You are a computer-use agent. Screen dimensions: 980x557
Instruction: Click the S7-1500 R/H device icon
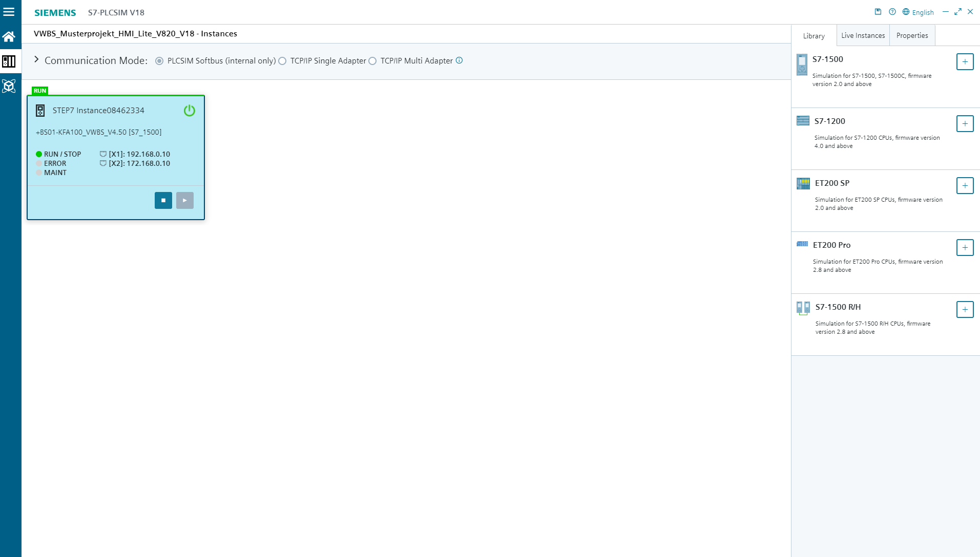point(803,308)
